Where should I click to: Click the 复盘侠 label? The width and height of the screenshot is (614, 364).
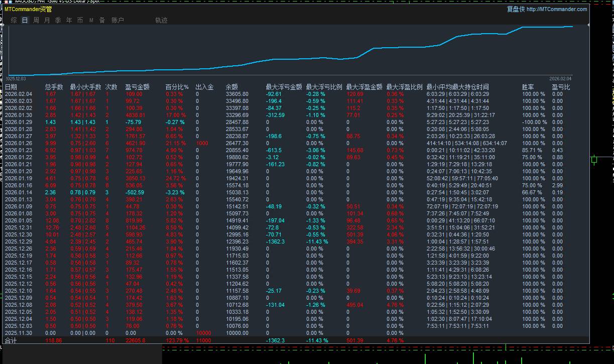pos(515,9)
